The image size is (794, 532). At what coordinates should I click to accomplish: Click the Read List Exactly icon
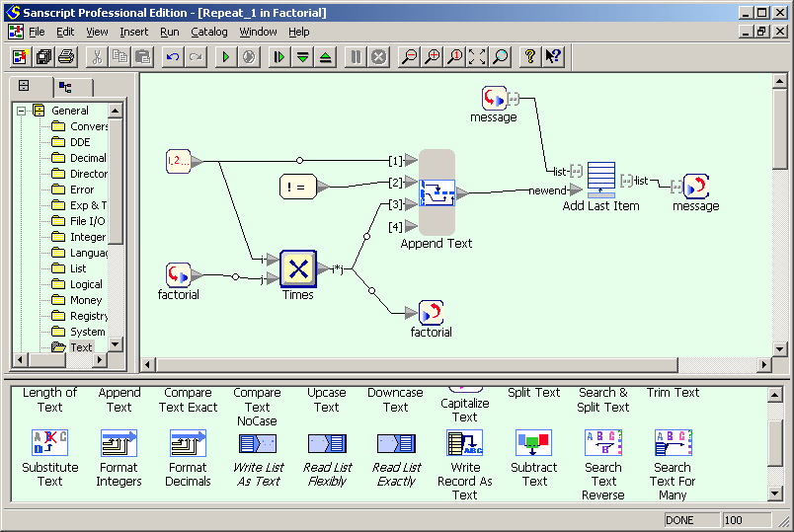(x=396, y=444)
